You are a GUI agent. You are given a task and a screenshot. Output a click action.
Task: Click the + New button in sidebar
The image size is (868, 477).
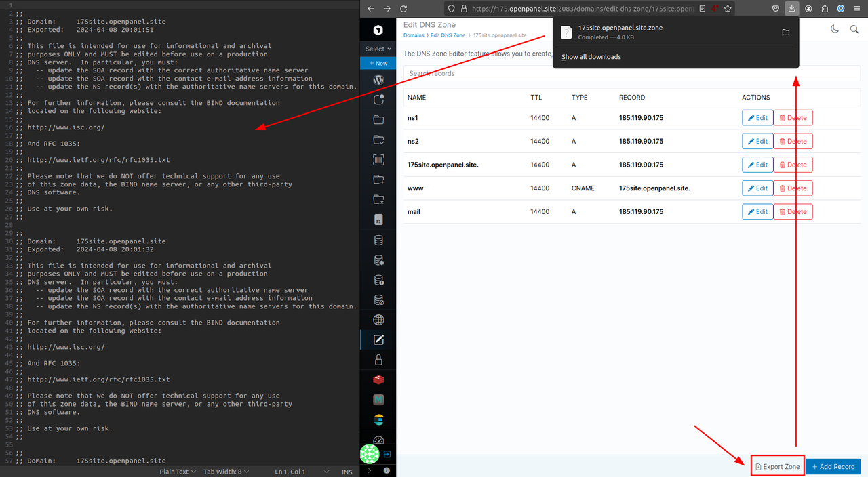(x=378, y=63)
